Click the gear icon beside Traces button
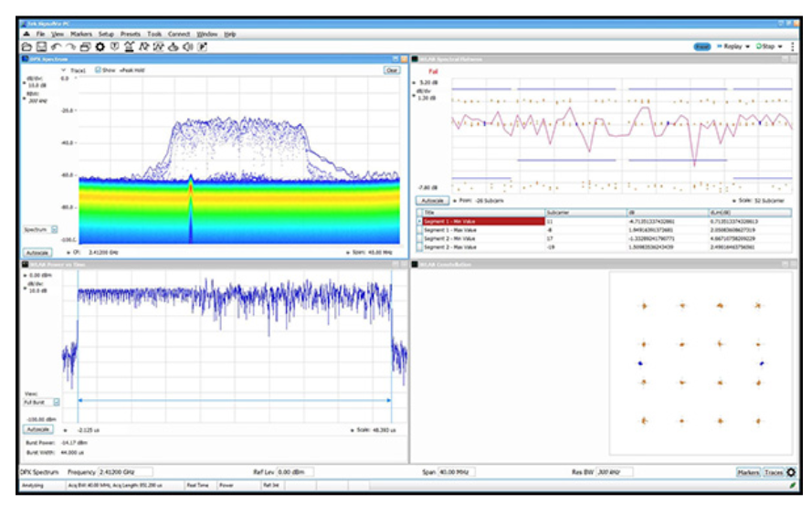The width and height of the screenshot is (812, 515). point(790,473)
